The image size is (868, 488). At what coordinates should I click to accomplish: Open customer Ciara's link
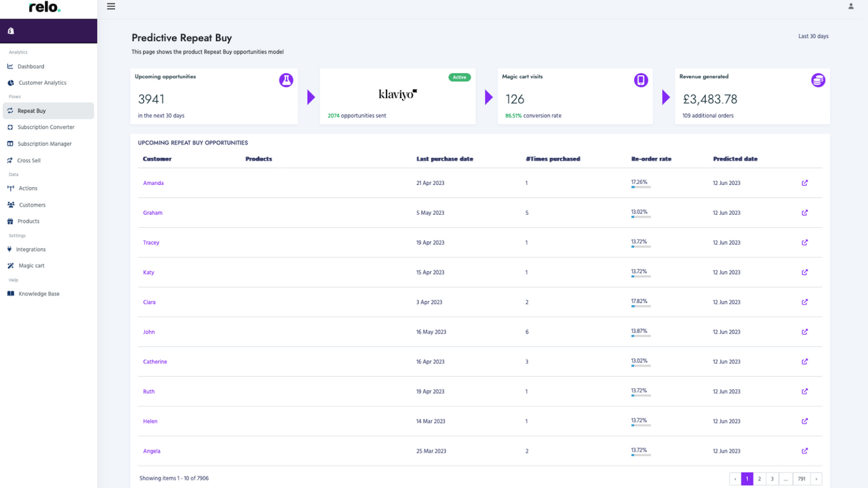click(149, 302)
